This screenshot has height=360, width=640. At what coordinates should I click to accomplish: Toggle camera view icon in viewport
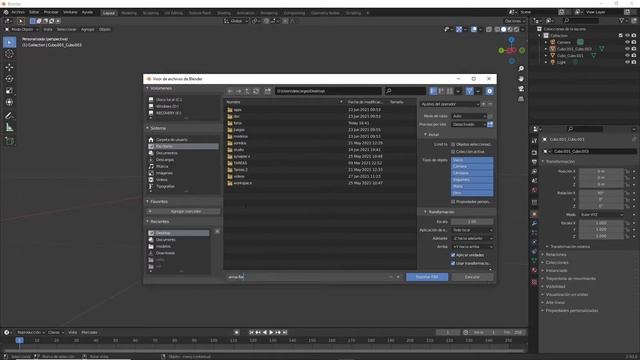(521, 89)
